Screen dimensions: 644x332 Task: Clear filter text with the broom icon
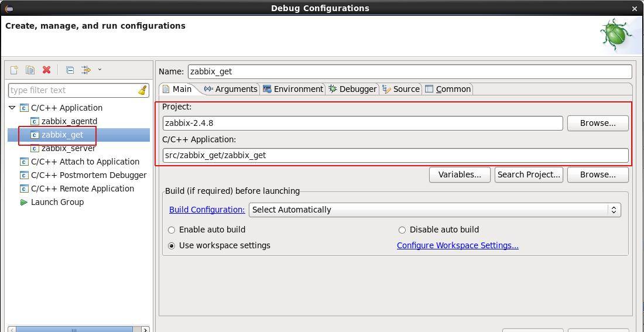[x=142, y=90]
